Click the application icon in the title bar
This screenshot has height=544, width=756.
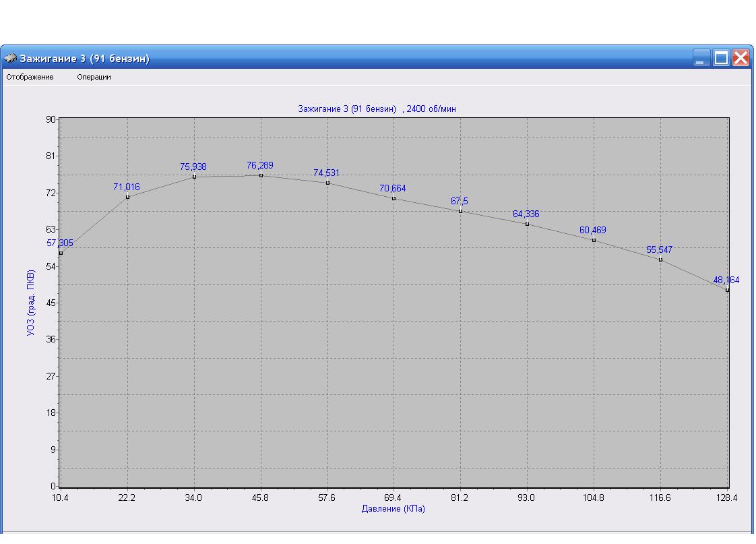[x=11, y=59]
